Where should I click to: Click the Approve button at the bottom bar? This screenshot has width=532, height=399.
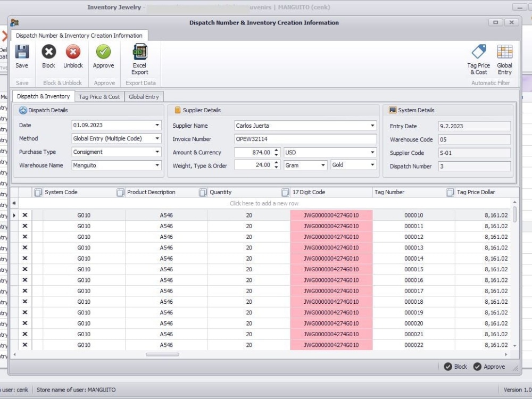pos(488,367)
